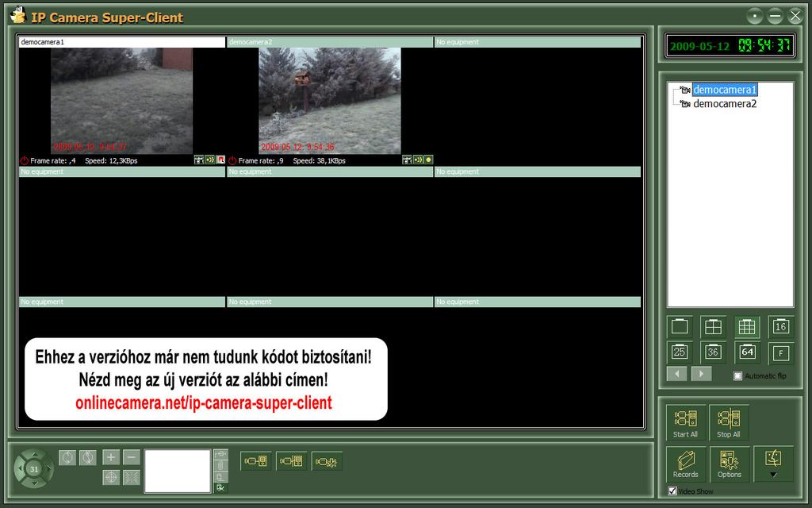Go to the next camera page

coord(701,374)
